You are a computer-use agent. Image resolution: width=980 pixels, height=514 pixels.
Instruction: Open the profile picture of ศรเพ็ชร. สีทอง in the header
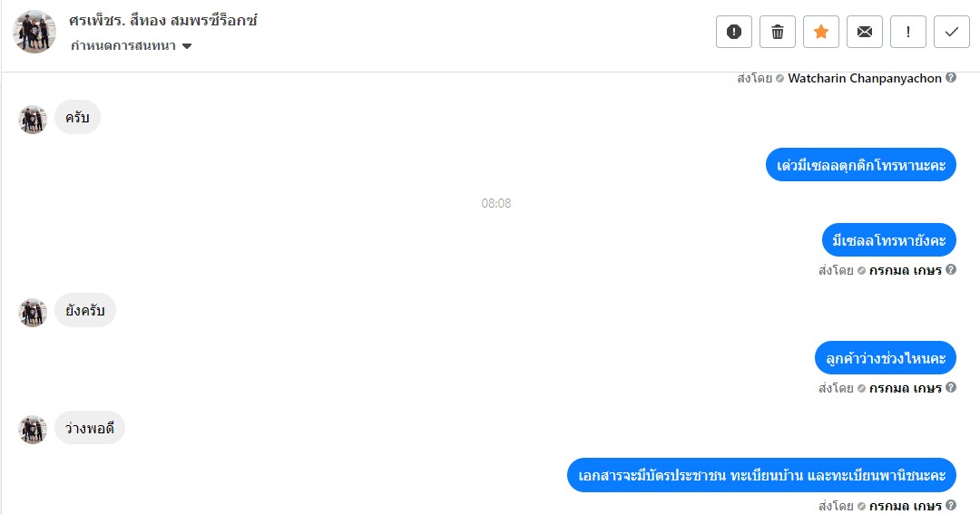[34, 32]
